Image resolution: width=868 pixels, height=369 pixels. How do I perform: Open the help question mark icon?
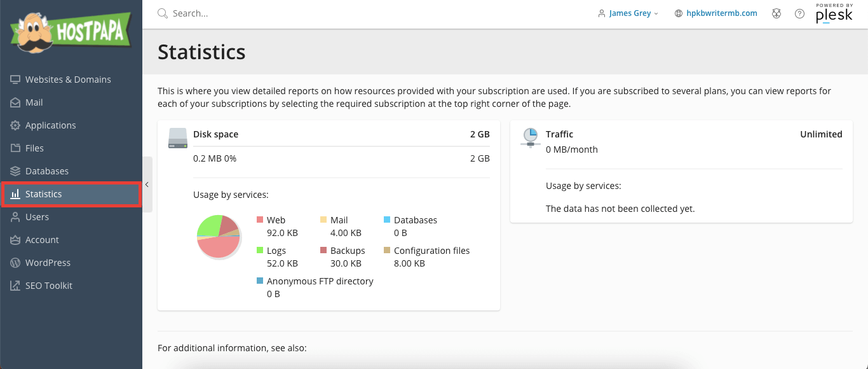pos(799,13)
